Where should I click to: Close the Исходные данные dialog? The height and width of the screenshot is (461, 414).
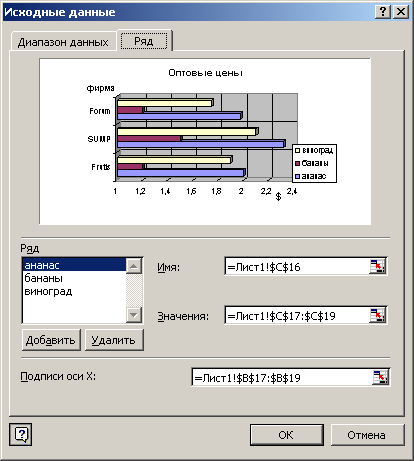tap(401, 12)
